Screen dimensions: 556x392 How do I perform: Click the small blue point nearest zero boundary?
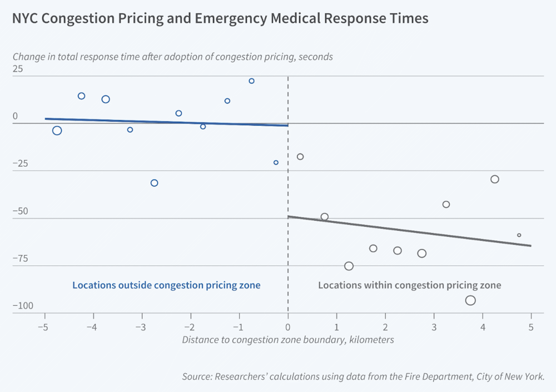tap(276, 162)
